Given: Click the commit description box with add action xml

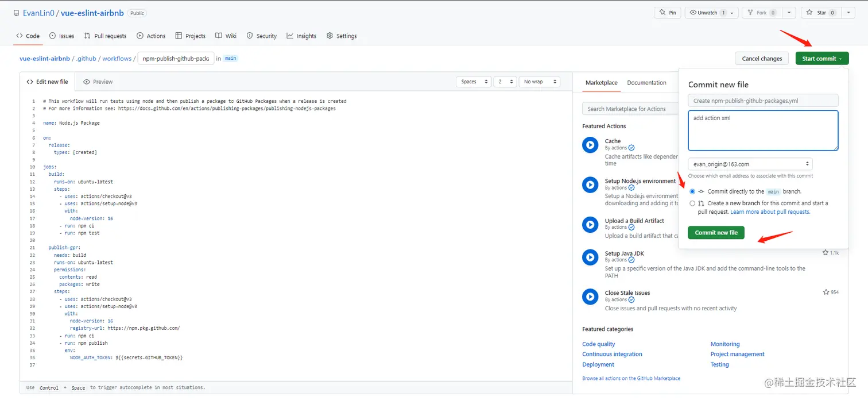Looking at the screenshot, I should click(x=763, y=130).
